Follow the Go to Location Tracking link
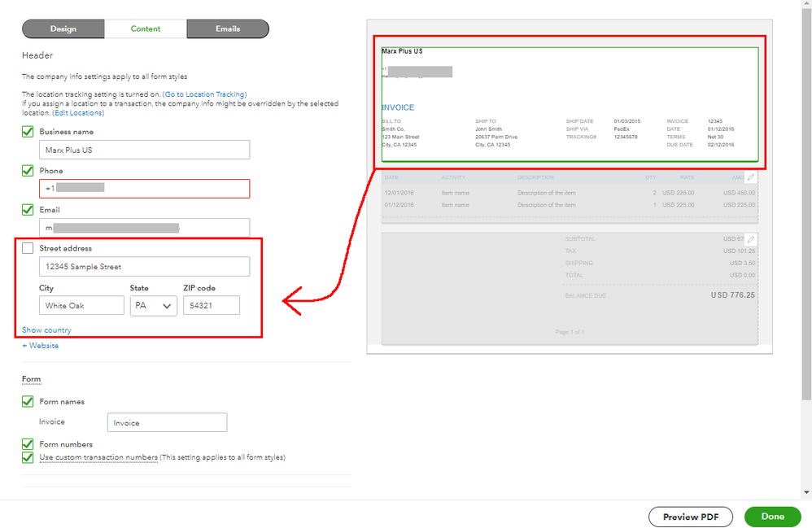This screenshot has width=812, height=528. pyautogui.click(x=206, y=94)
